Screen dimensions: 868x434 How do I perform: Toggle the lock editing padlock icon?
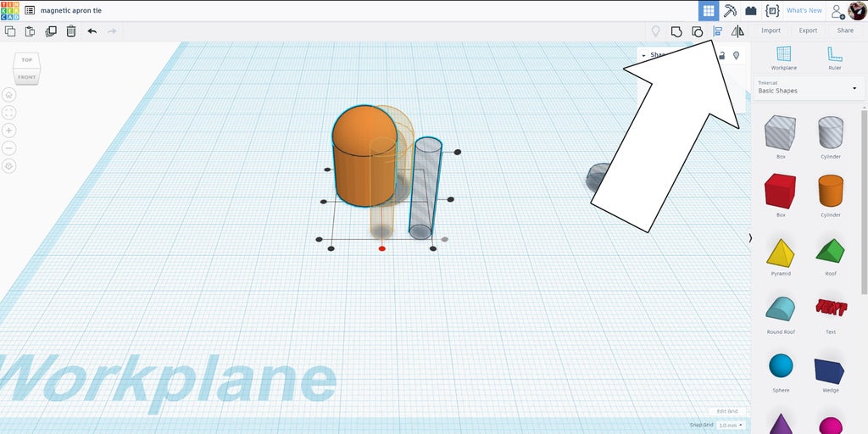[722, 55]
